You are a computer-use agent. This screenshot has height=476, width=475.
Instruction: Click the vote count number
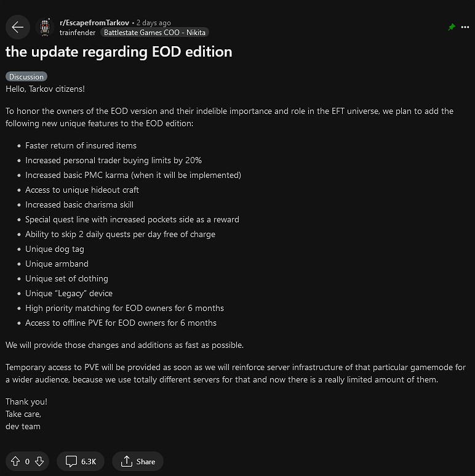click(x=27, y=461)
